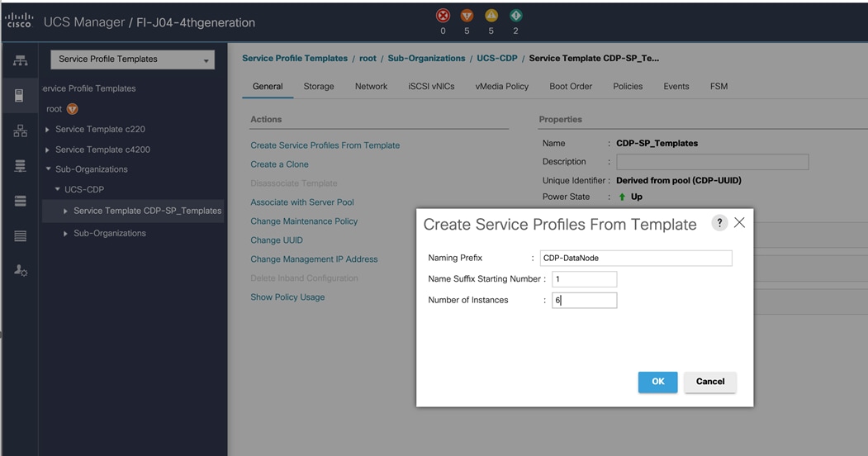
Task: Click root breadcrumb link
Action: point(368,59)
